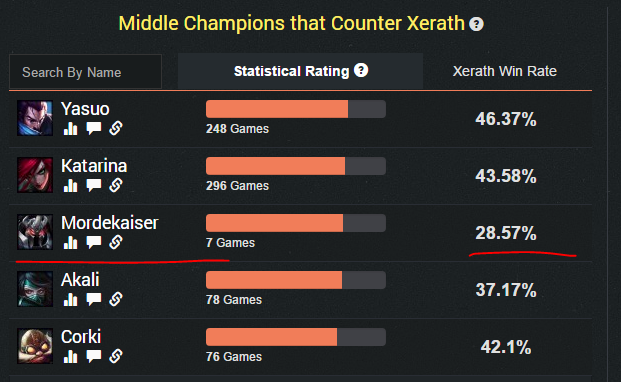Screen dimensions: 621x382
Task: Click help icon beside Statistical Rating
Action: (361, 70)
